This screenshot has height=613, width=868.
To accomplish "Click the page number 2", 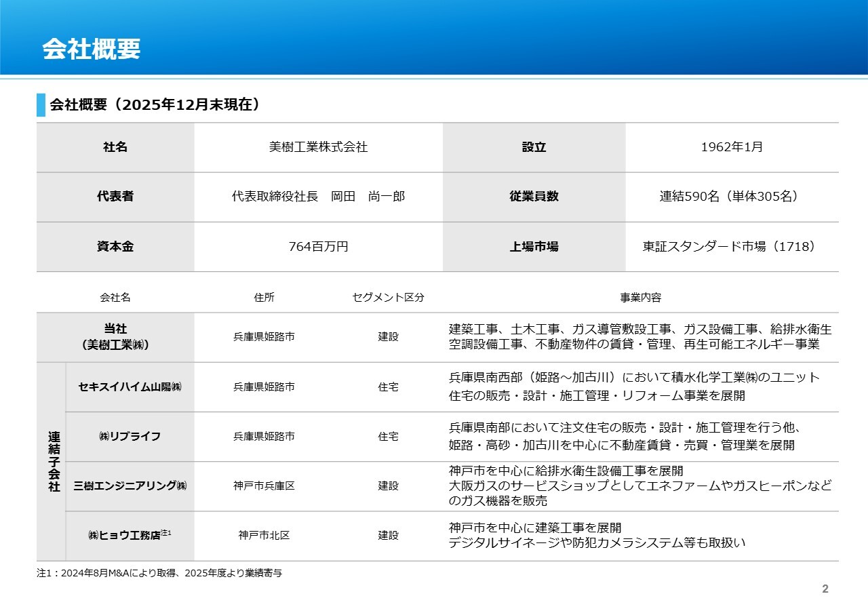I will (x=825, y=589).
